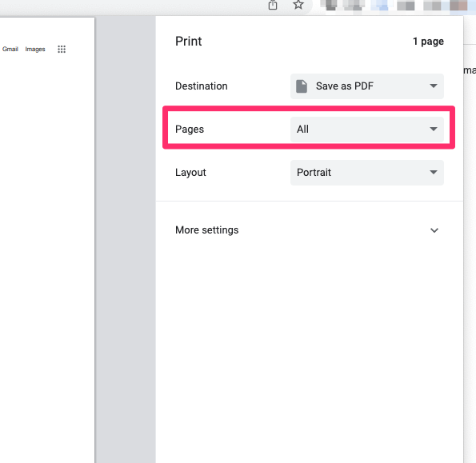The width and height of the screenshot is (476, 463).
Task: Click the brownish blurred profile icon in toolbar
Action: click(458, 5)
